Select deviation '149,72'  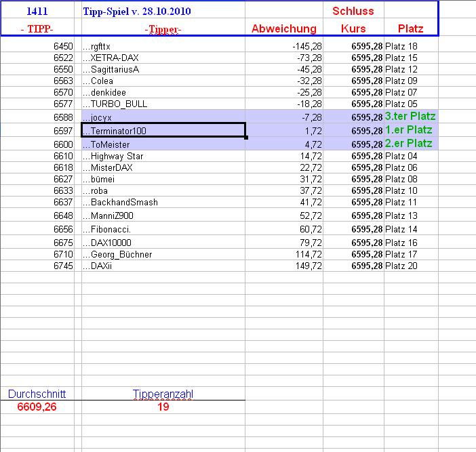309,266
